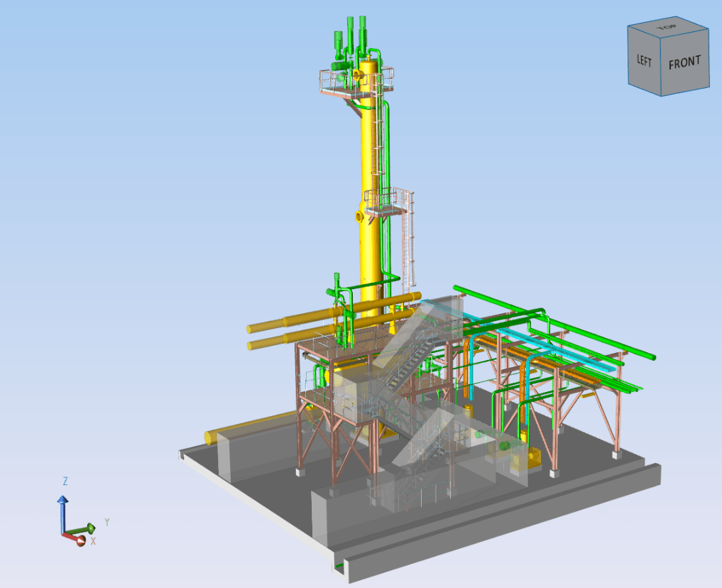Click the FRONT face of the view cube
The height and width of the screenshot is (588, 722).
coord(684,62)
